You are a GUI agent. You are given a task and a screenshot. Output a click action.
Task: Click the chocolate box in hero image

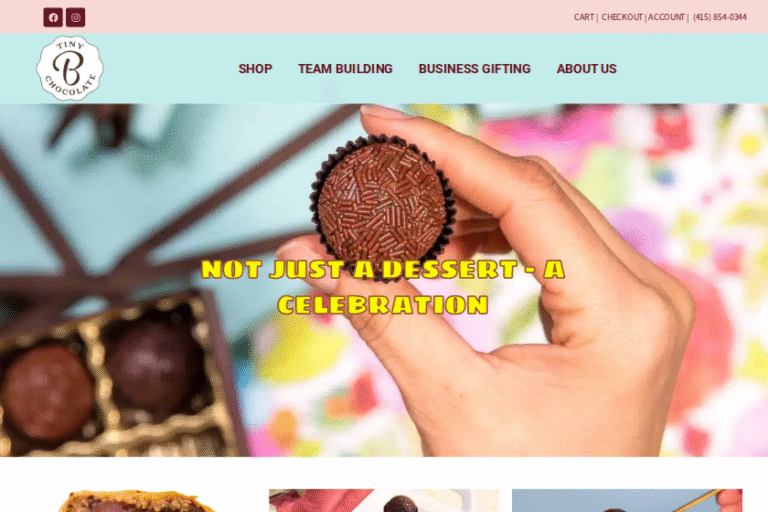(x=113, y=372)
